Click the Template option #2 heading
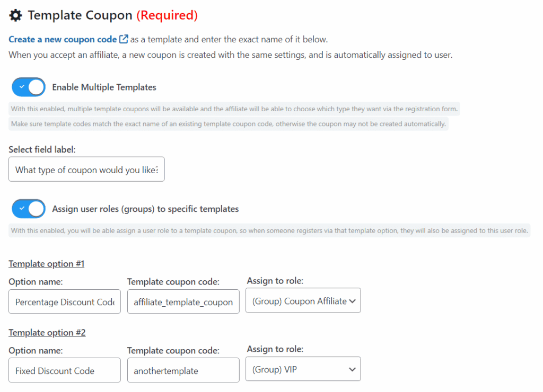The height and width of the screenshot is (392, 543). pos(47,333)
